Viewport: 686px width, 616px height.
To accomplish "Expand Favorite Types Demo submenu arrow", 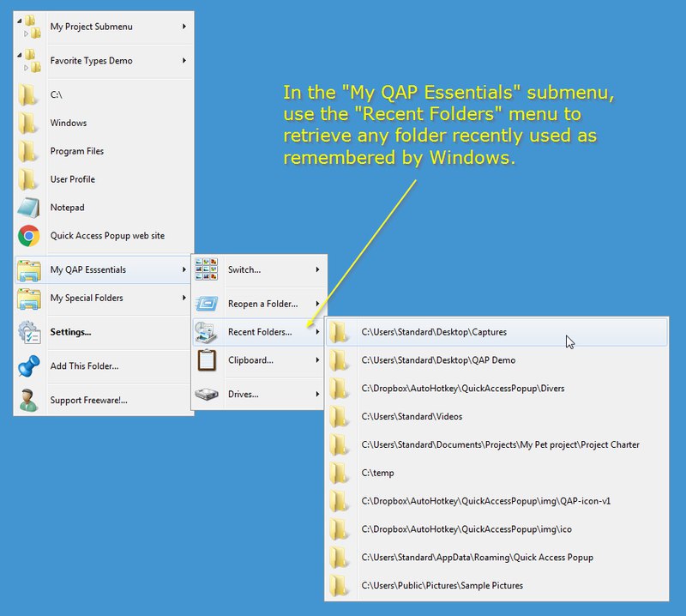I will point(184,60).
